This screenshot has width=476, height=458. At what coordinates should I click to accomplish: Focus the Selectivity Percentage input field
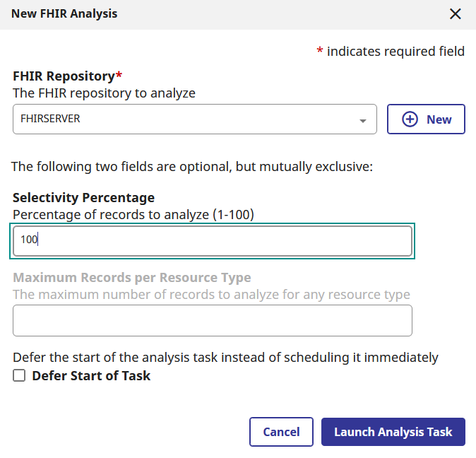213,241
